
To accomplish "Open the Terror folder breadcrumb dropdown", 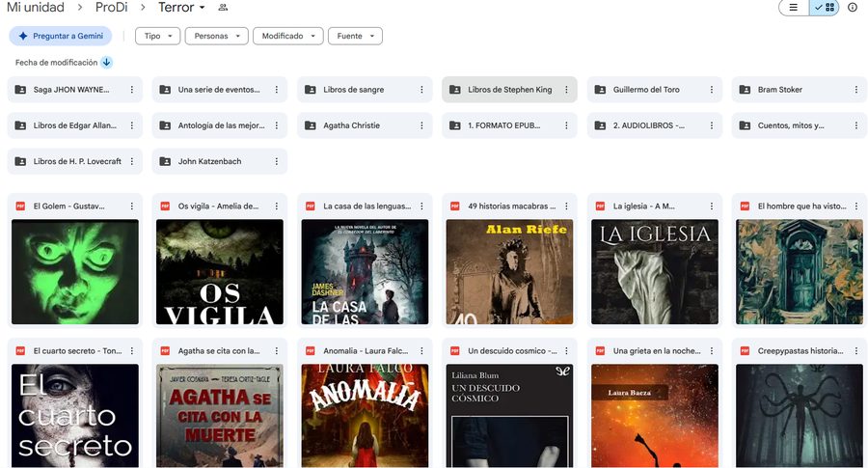I will pyautogui.click(x=181, y=7).
